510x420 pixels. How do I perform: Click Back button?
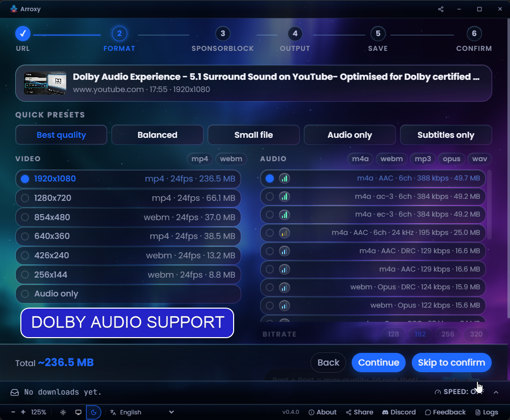pos(328,363)
